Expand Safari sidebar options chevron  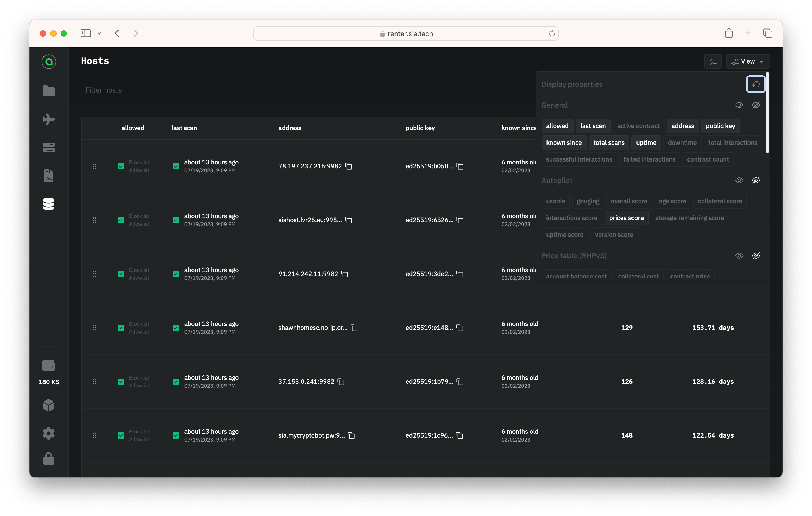pos(99,33)
